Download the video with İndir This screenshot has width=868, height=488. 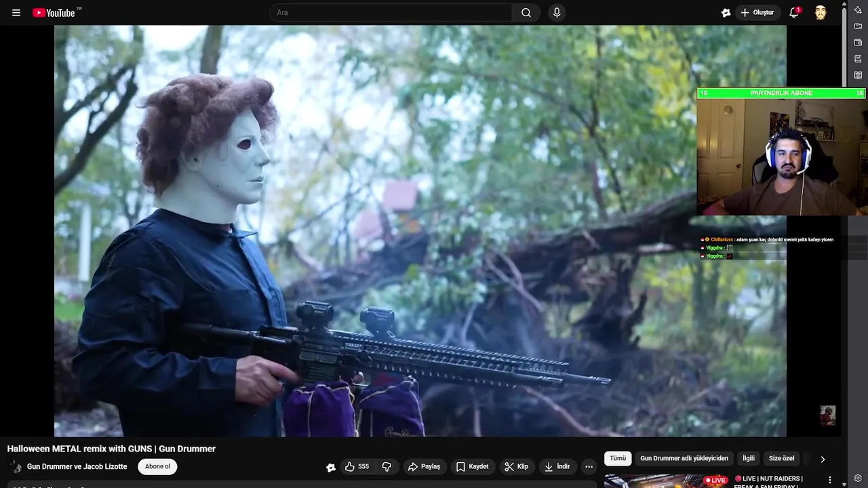coord(557,466)
